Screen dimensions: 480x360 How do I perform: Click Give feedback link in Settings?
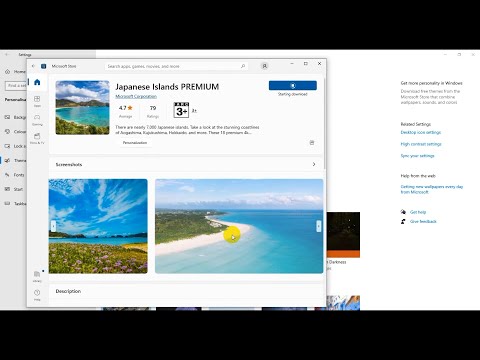coord(423,221)
